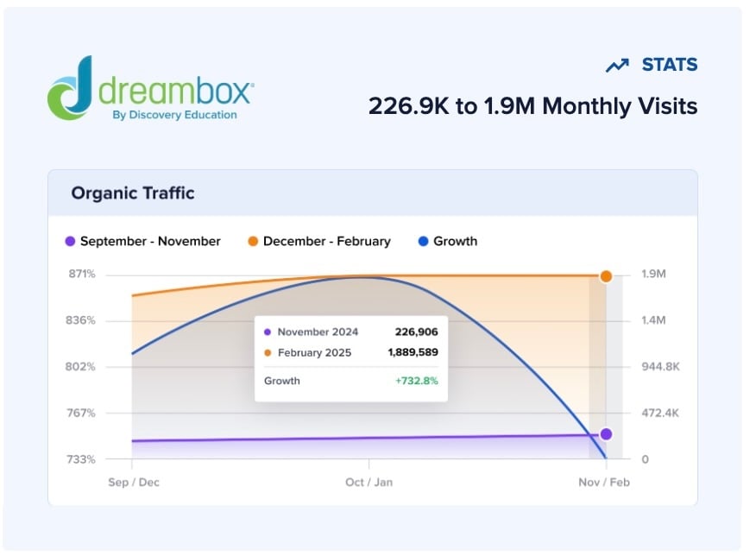756x556 pixels.
Task: Toggle the Growth series visibility
Action: click(x=455, y=242)
